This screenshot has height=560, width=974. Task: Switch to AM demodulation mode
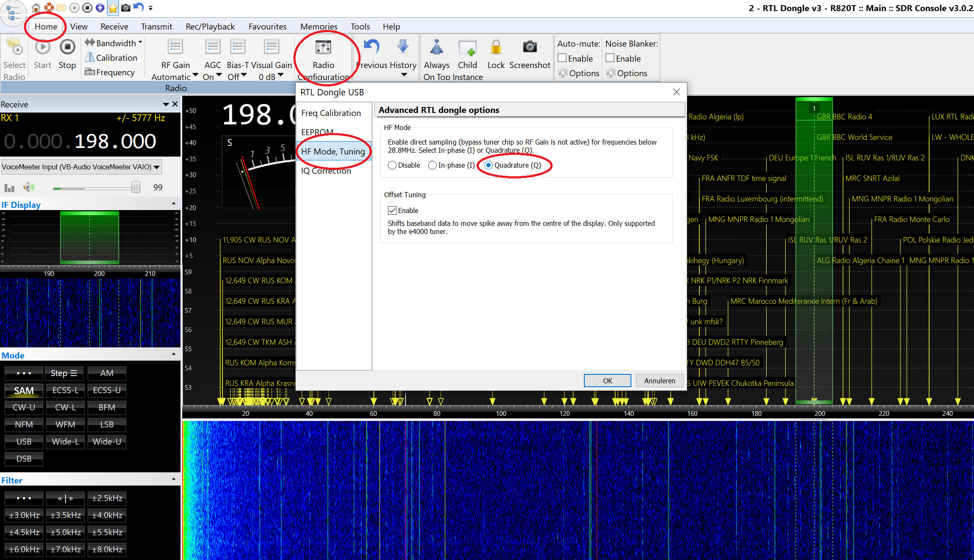(107, 373)
